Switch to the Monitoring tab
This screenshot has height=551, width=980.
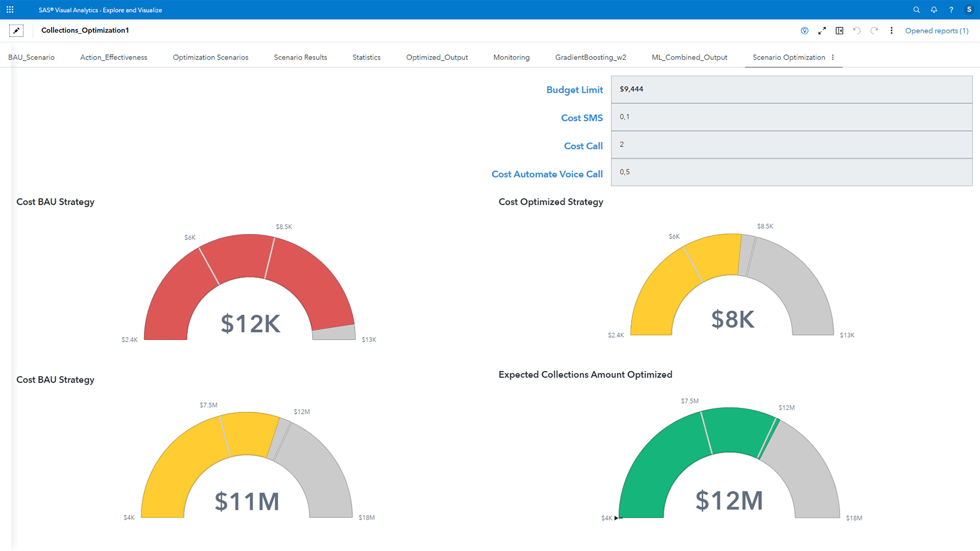click(x=511, y=57)
